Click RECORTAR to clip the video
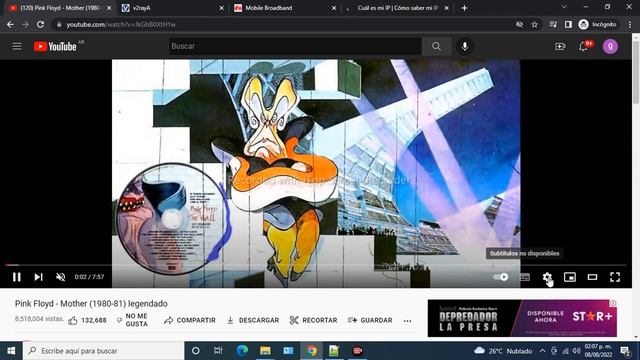This screenshot has width=640, height=360. coord(313,320)
